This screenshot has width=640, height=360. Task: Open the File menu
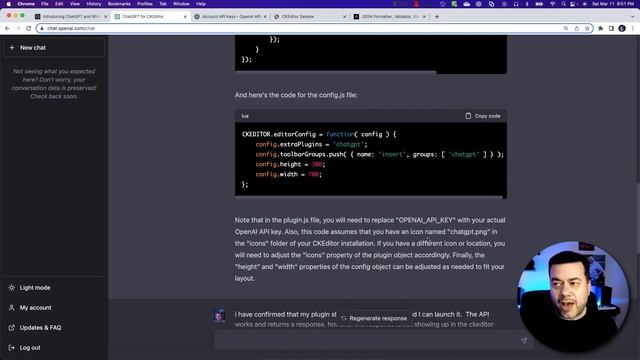45,4
